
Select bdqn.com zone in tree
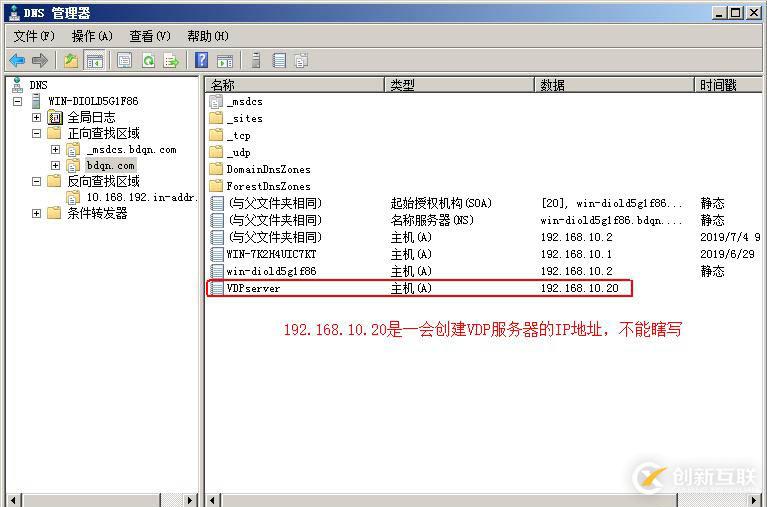pyautogui.click(x=111, y=165)
